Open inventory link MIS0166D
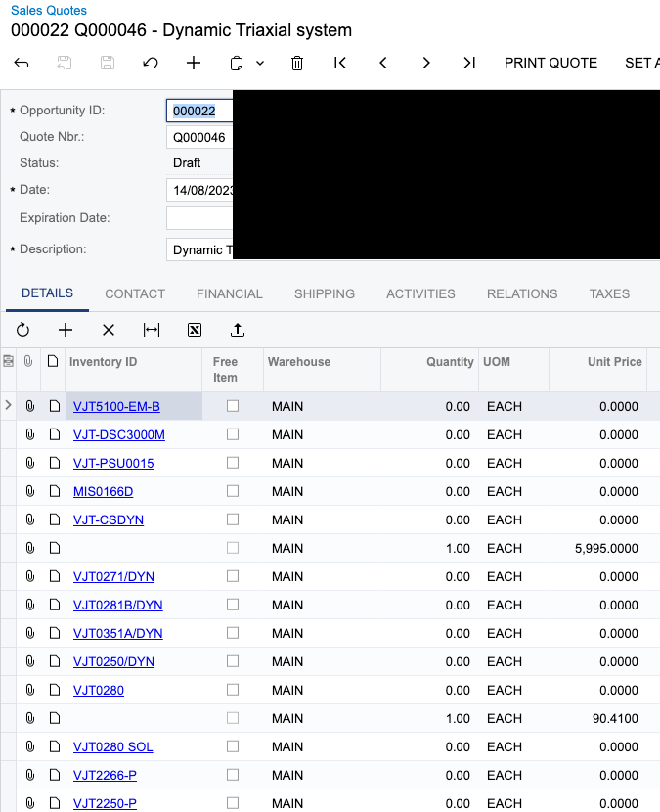660x812 pixels. pos(103,491)
